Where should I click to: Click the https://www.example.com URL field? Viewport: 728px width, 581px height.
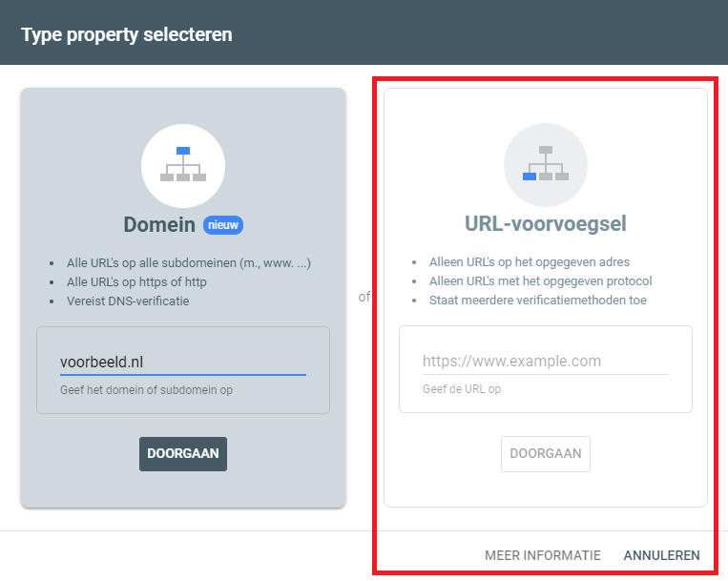(x=545, y=362)
